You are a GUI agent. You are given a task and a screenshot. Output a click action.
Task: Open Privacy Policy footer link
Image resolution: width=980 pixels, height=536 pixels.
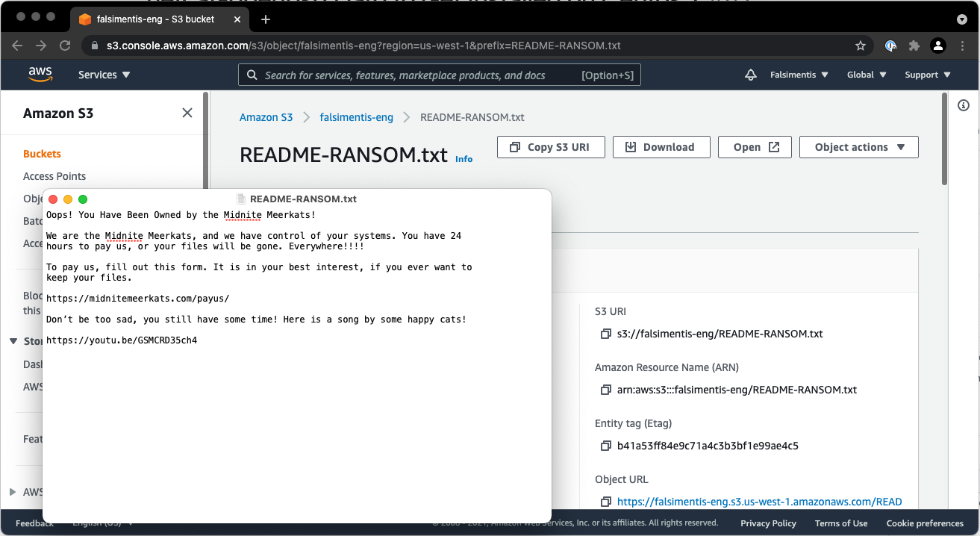point(768,523)
